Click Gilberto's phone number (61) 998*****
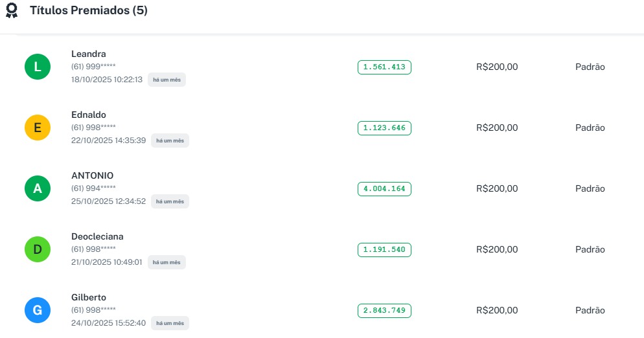The width and height of the screenshot is (644, 338). point(93,310)
